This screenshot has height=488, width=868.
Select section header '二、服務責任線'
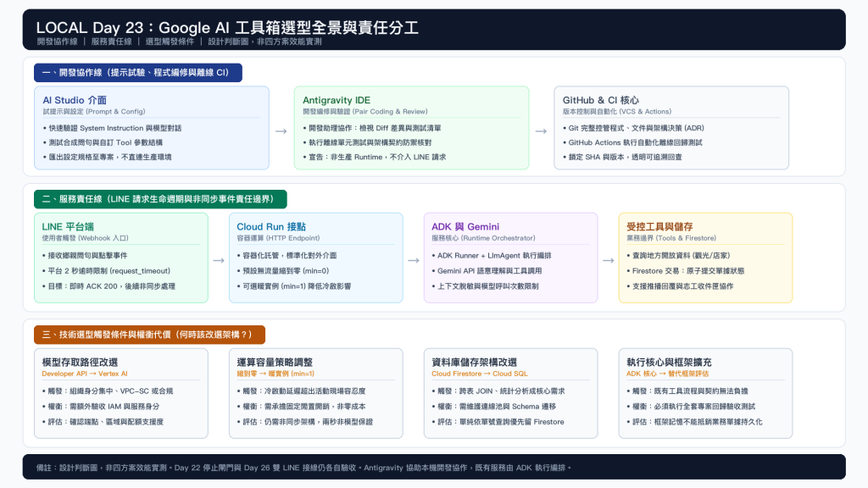point(160,199)
